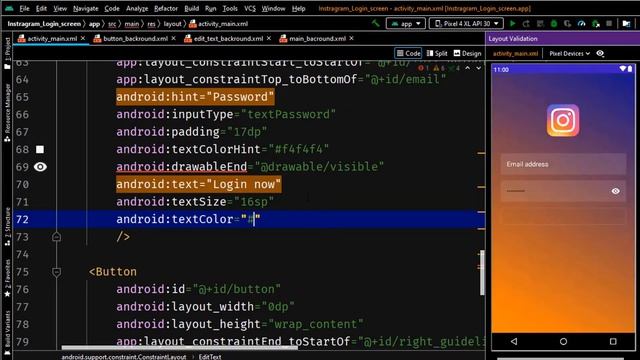
Task: Close the activity_main.xml tab
Action: [83, 38]
